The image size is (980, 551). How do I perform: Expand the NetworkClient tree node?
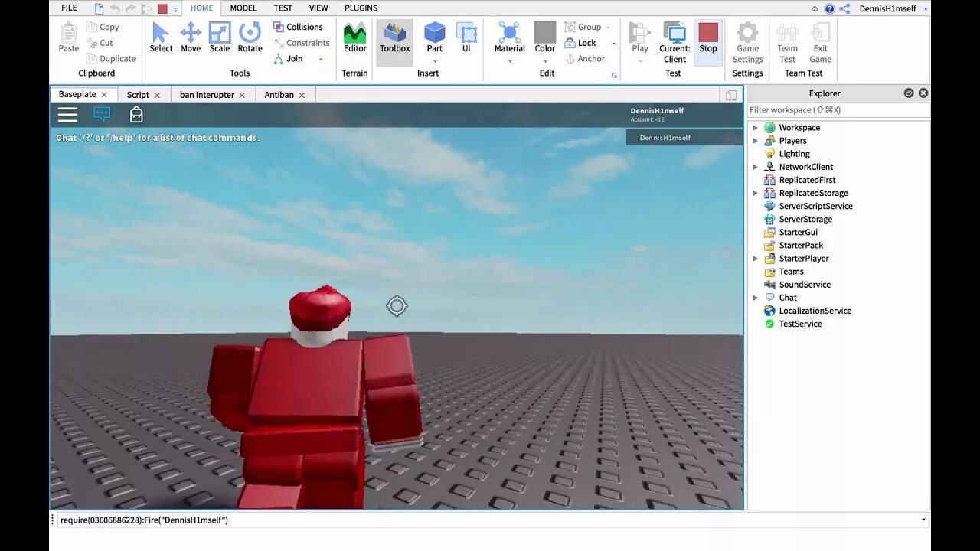[x=755, y=167]
